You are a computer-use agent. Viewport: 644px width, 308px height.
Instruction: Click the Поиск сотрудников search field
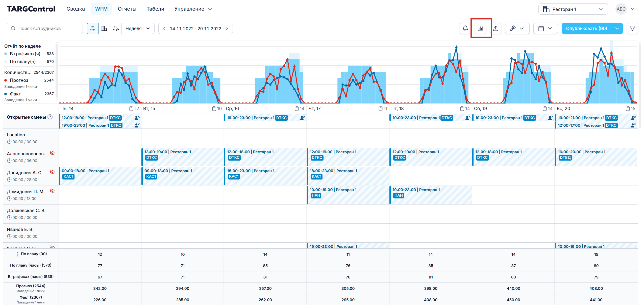pos(45,29)
